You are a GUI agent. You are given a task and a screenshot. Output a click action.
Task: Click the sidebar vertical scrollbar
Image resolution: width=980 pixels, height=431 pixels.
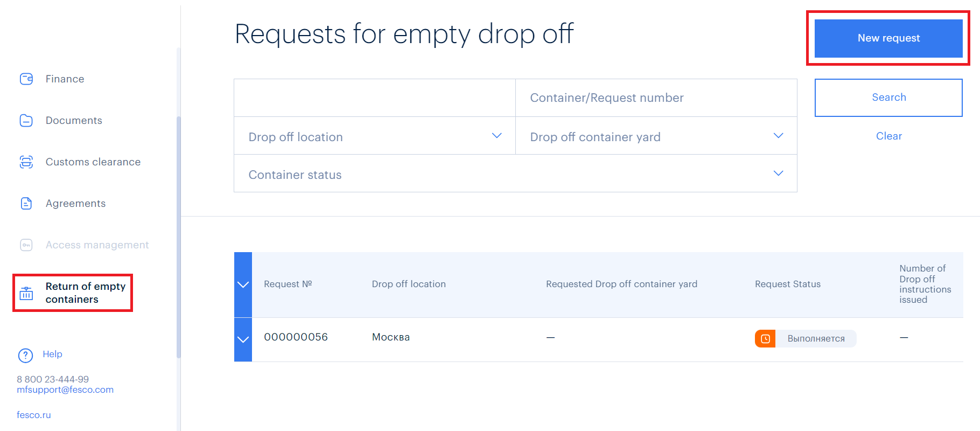point(178,237)
